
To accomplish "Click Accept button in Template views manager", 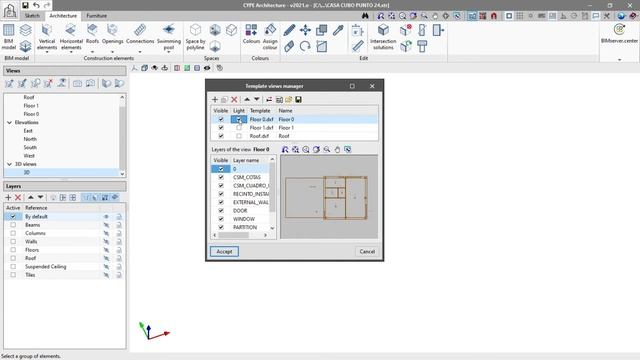I will pos(224,251).
